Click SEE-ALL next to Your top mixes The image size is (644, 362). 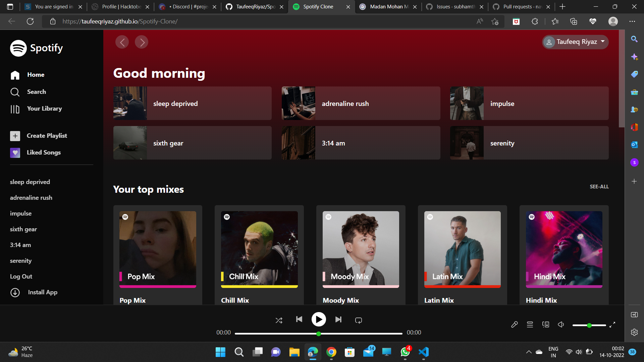click(x=599, y=187)
